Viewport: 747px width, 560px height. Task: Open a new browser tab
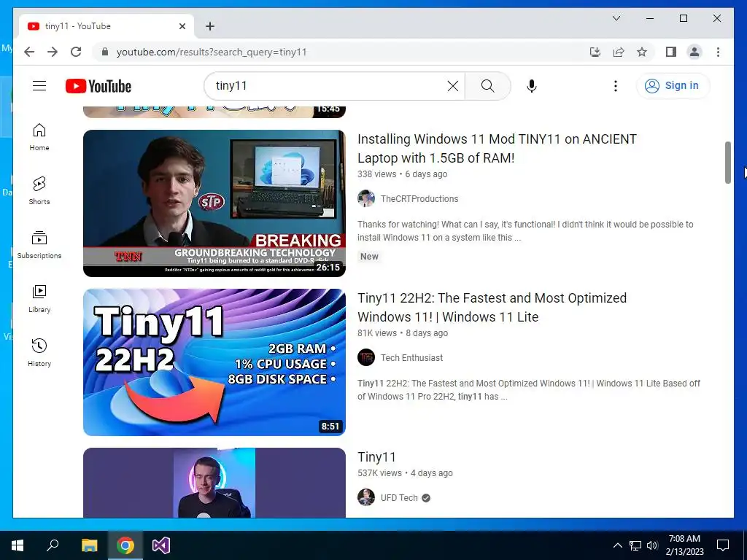(x=209, y=26)
